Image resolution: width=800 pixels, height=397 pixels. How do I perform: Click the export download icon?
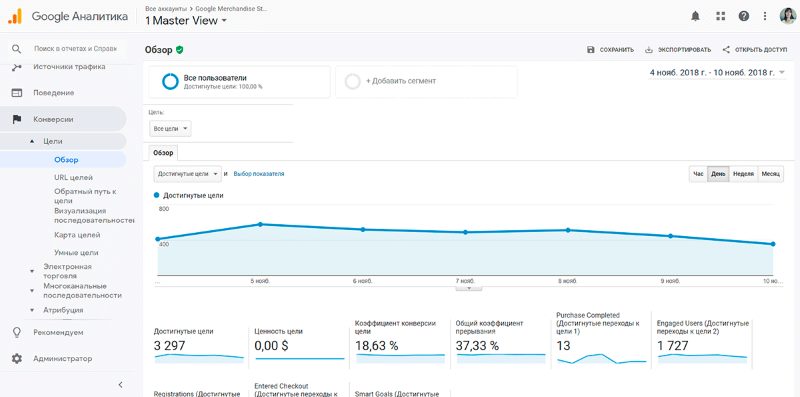(649, 49)
